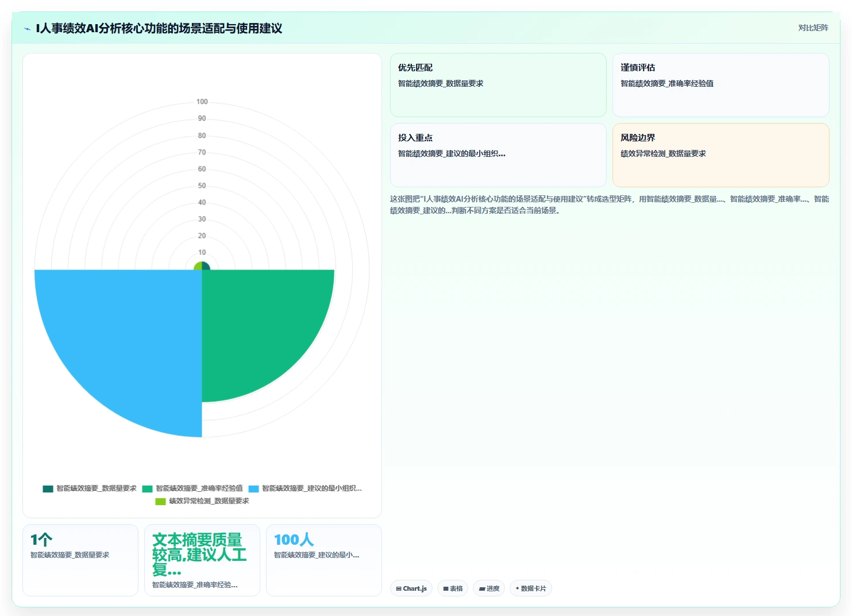This screenshot has height=616, width=852.
Task: Click the 100人 stat card
Action: [324, 560]
